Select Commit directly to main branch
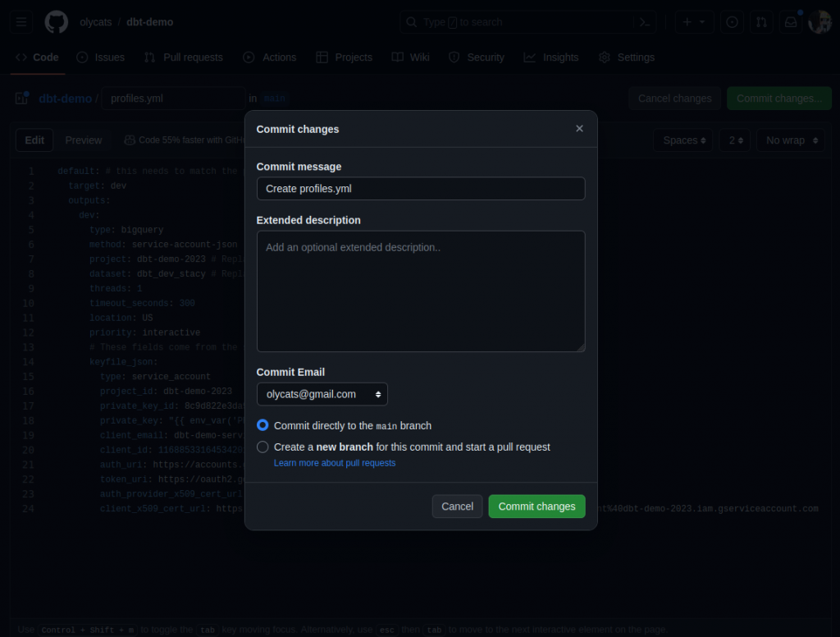 pyautogui.click(x=262, y=425)
